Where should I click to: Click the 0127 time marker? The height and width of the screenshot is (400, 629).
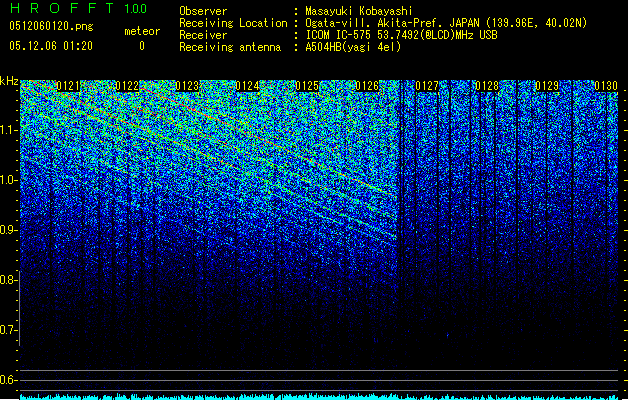(427, 86)
